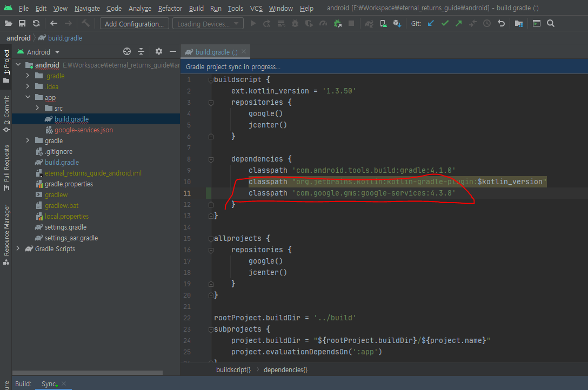The width and height of the screenshot is (588, 390).
Task: Click the dependencies{} editor breadcrumb
Action: click(285, 370)
